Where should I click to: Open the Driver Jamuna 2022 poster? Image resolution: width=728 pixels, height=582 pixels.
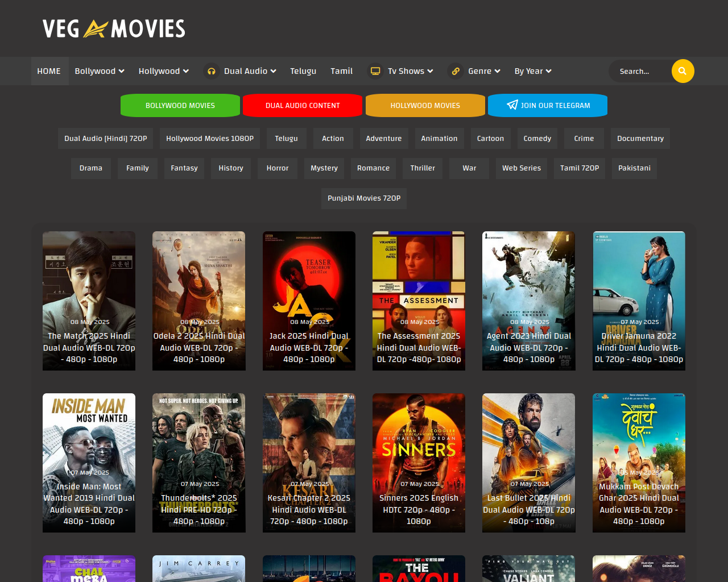[639, 301]
